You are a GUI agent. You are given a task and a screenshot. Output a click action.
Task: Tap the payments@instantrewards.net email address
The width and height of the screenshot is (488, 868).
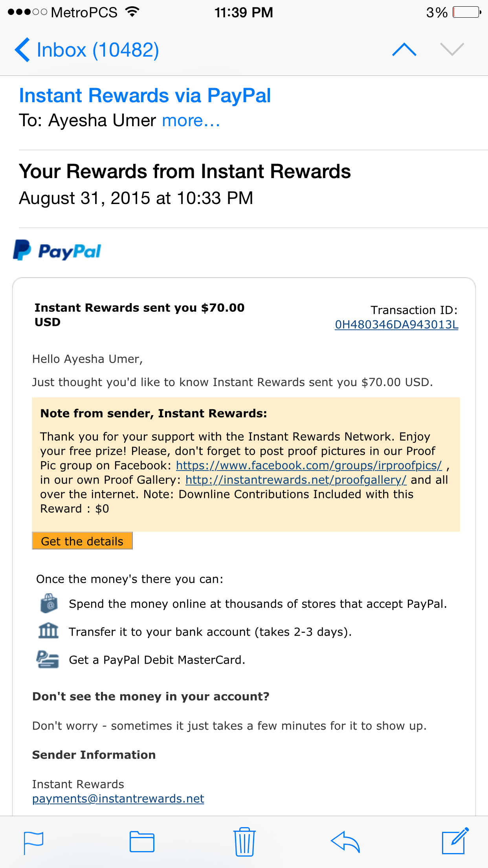click(x=118, y=798)
